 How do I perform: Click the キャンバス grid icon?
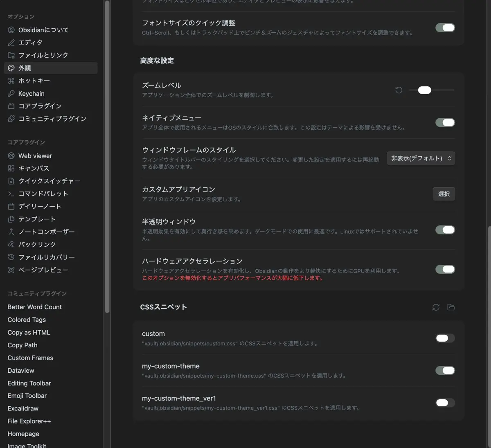(x=11, y=168)
